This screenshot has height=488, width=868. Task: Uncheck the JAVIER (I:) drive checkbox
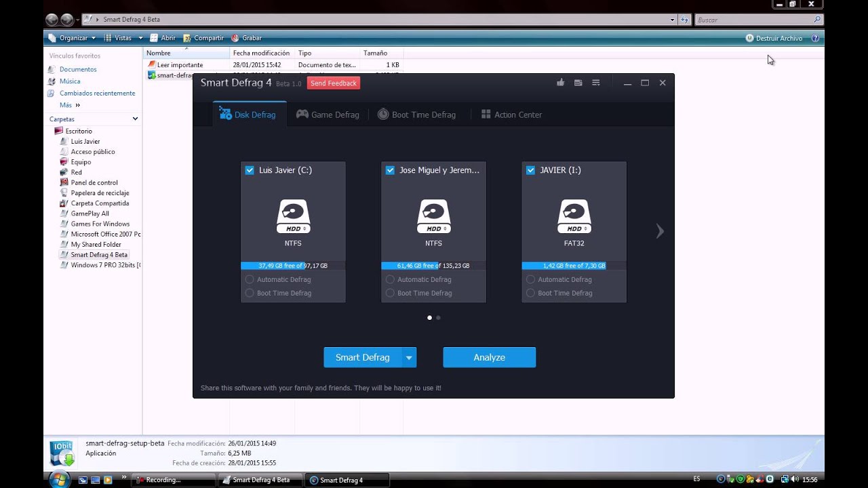(530, 170)
